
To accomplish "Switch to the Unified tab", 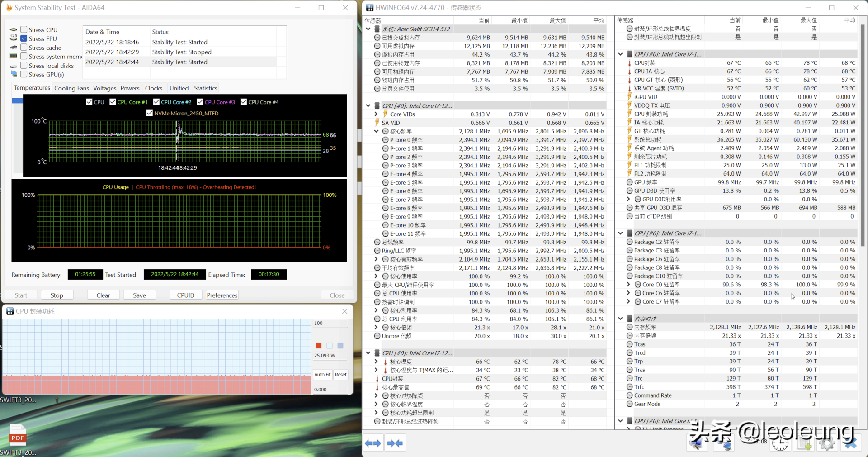I will click(x=179, y=88).
